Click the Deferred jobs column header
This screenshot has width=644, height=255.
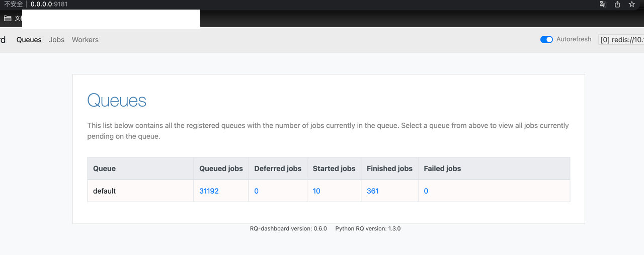(x=278, y=168)
